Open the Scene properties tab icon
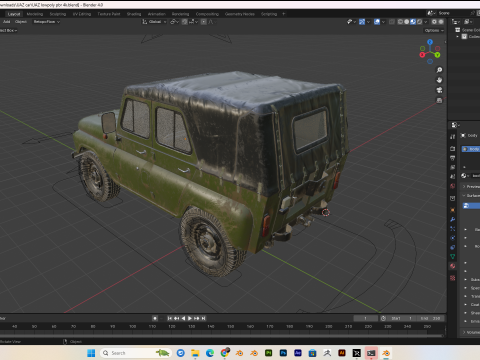480x360 pixels. click(x=452, y=177)
